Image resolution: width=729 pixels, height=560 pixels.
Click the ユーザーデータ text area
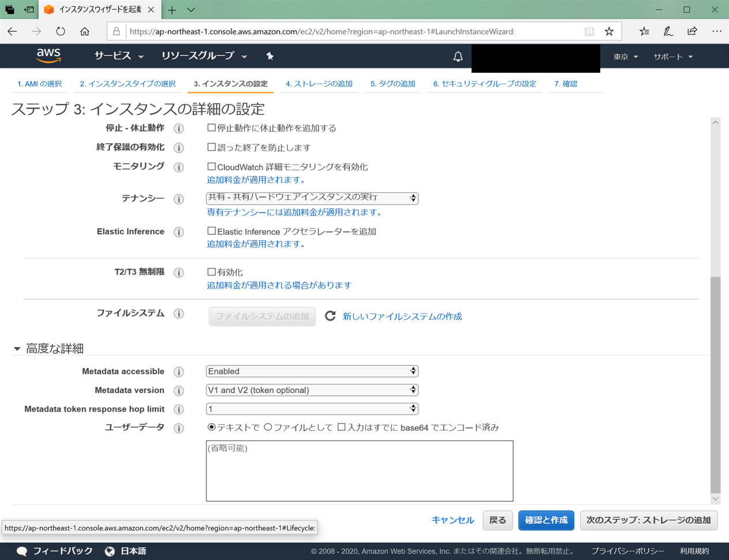pos(360,471)
